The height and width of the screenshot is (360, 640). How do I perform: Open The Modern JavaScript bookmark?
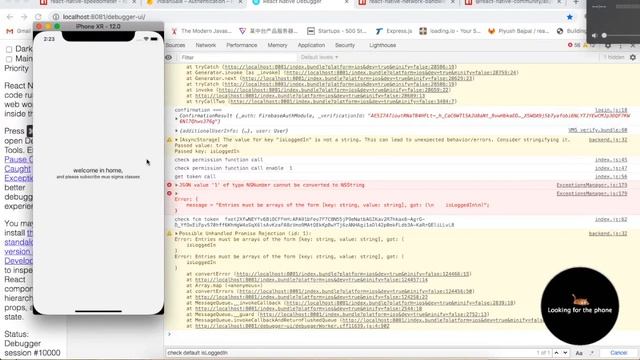201,31
